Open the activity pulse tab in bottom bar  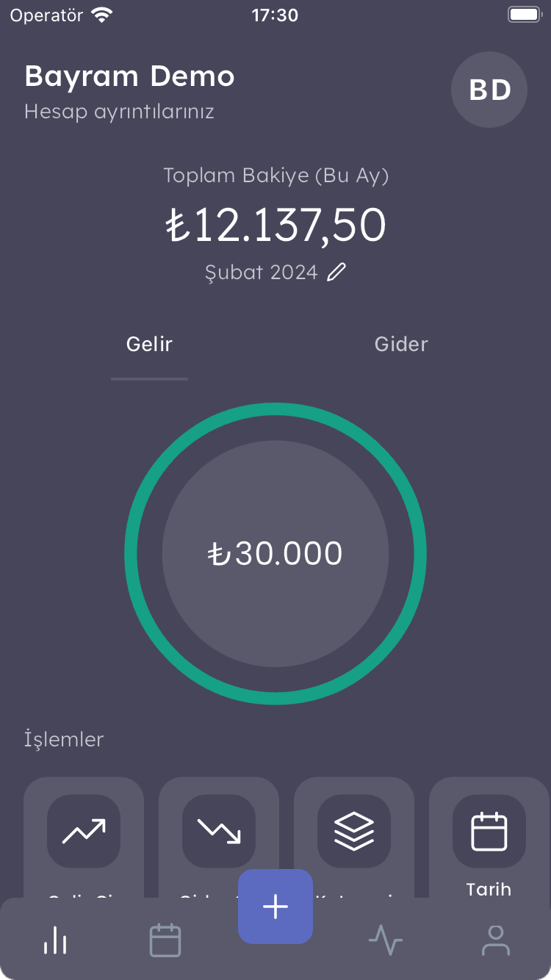(x=386, y=940)
